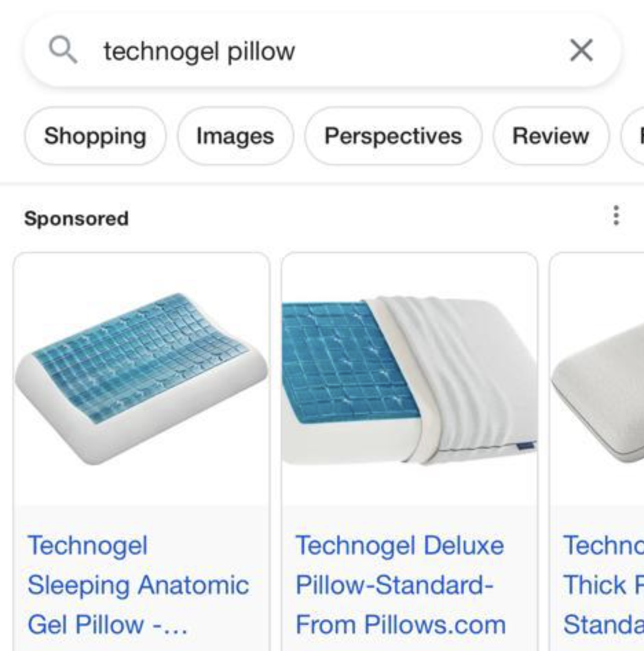Click "Gel Pillow -..." truncated title text
Screen dimensions: 644x651
coord(107,624)
